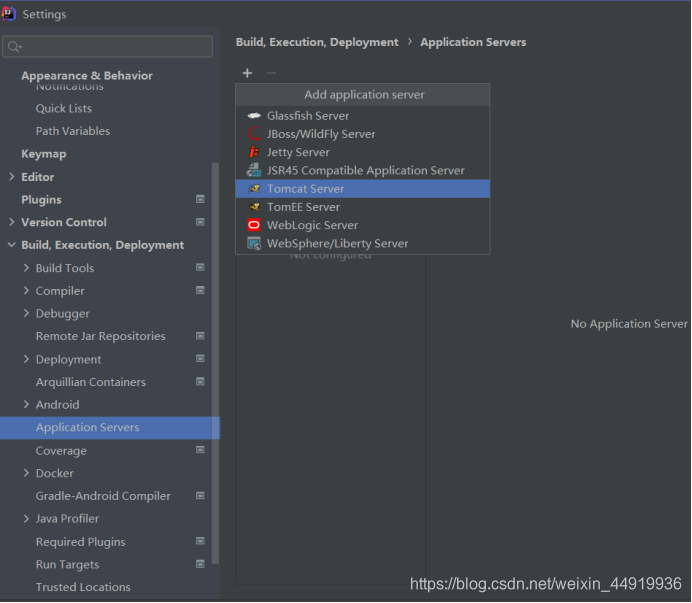Open Path Variables settings
692x603 pixels.
click(x=73, y=131)
